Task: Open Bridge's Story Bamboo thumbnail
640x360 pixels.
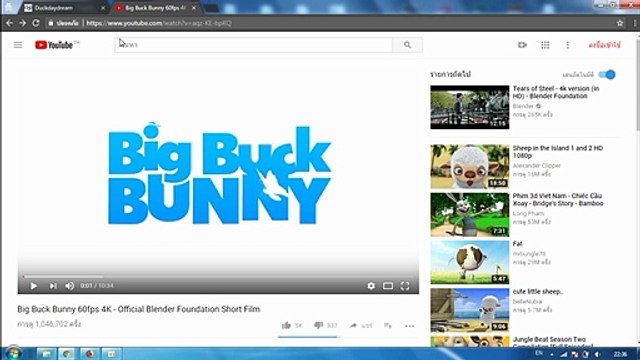Action: (470, 215)
